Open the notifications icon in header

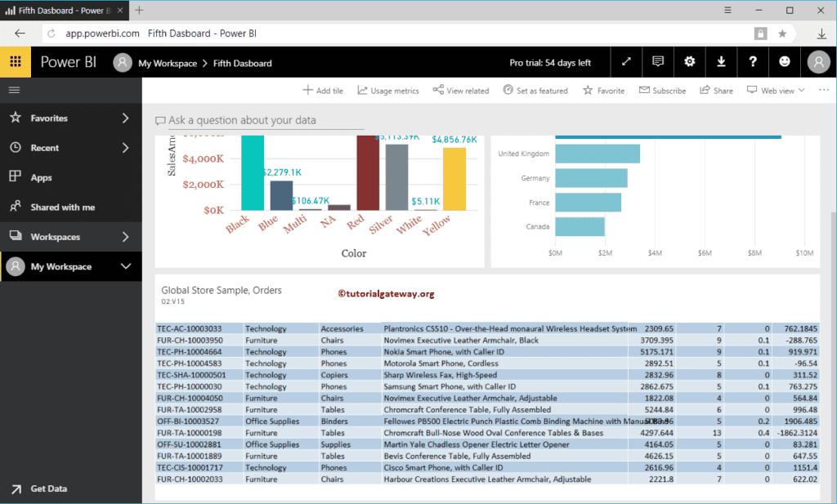click(x=658, y=62)
